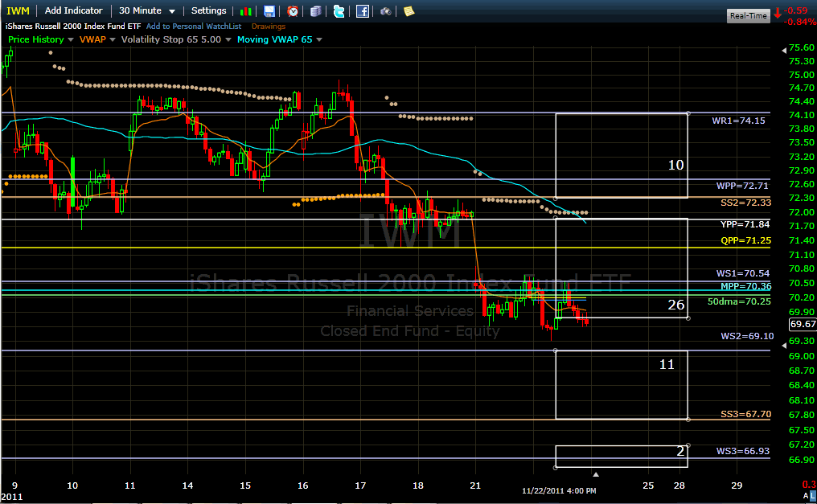This screenshot has width=817, height=504.
Task: Click the date axis label 14
Action: (x=187, y=486)
